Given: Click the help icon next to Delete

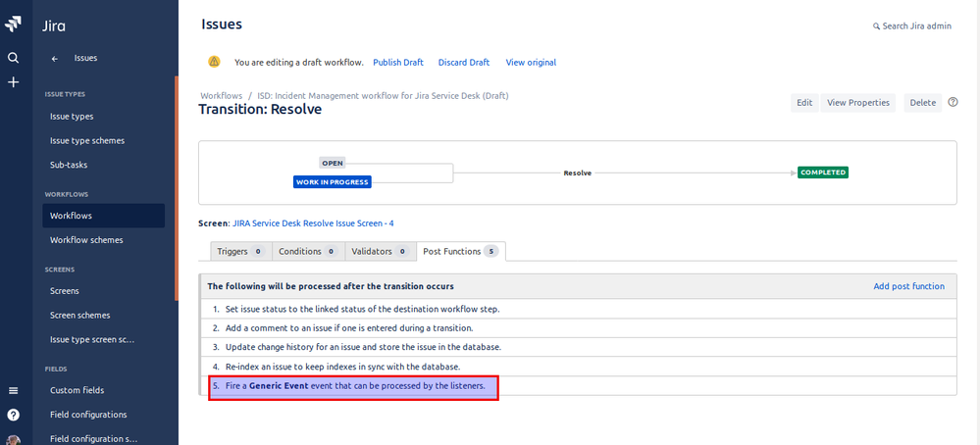Looking at the screenshot, I should (x=953, y=102).
